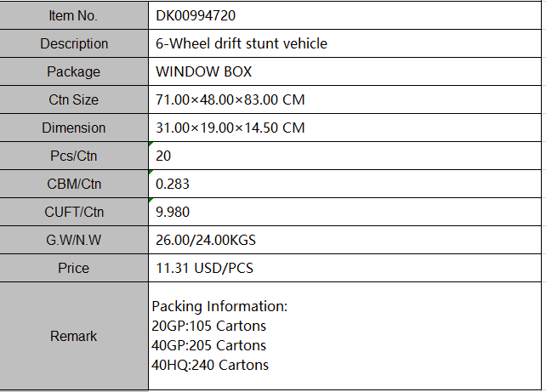The height and width of the screenshot is (392, 546).
Task: Click the CUFT/Ctn label cell
Action: [74, 212]
